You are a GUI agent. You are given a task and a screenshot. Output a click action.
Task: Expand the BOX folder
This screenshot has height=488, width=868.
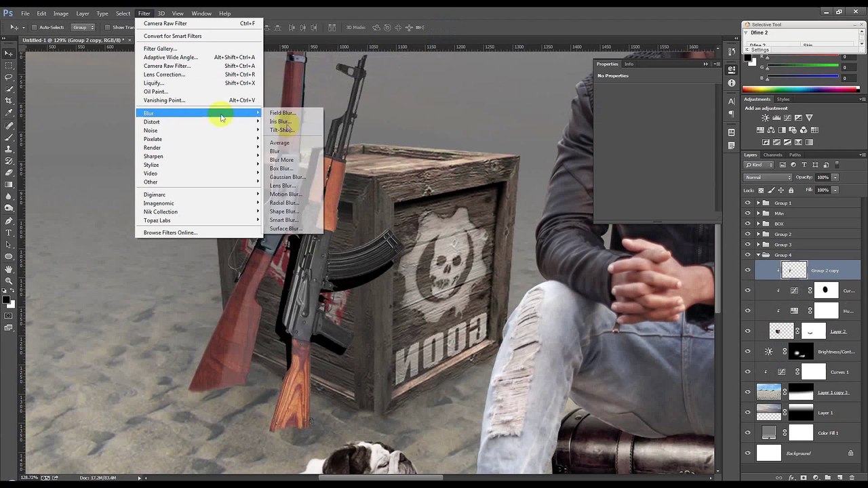tap(758, 224)
